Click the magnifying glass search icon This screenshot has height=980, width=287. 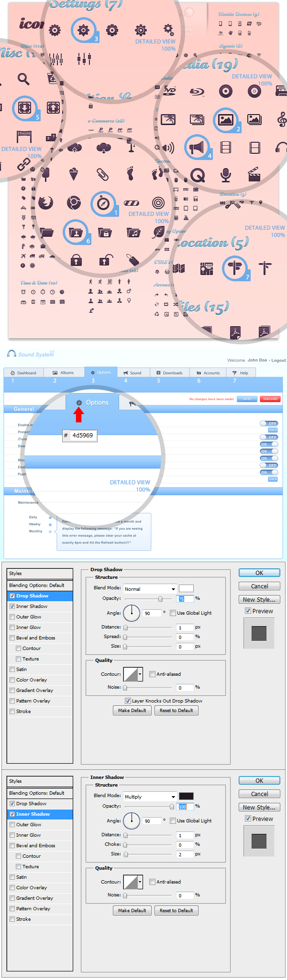click(x=23, y=79)
